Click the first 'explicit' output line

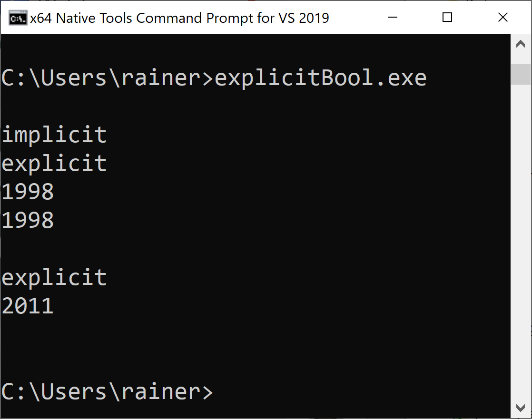point(54,164)
